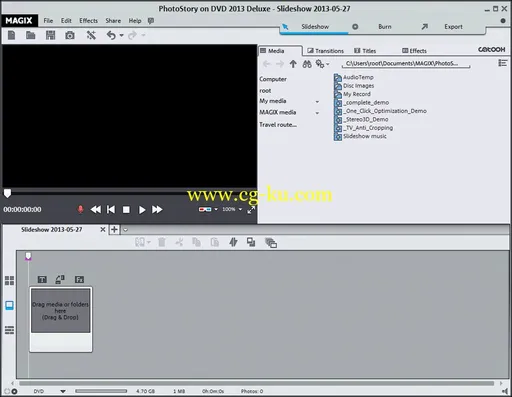This screenshot has height=397, width=512.
Task: Open a project via the folder icon
Action: [x=31, y=35]
